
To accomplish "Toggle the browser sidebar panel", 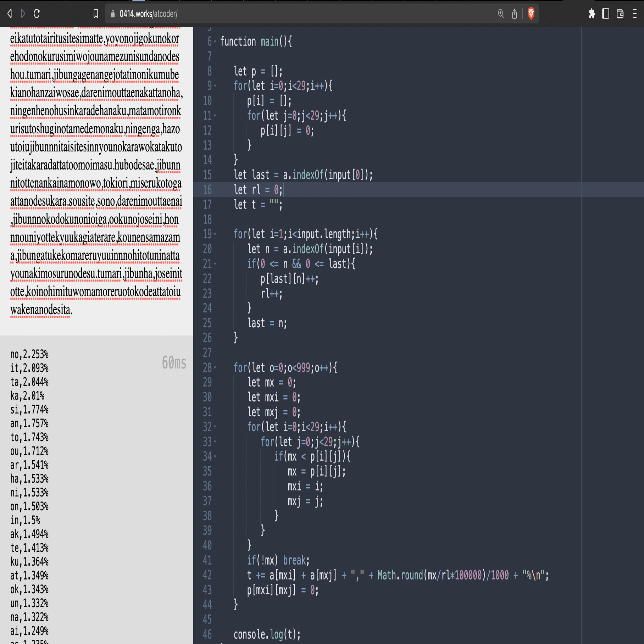I will coord(606,13).
